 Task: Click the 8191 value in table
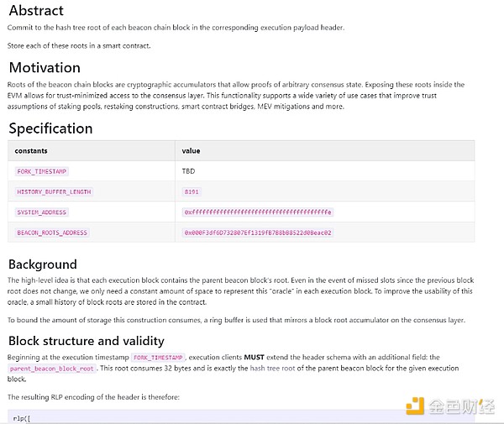point(192,191)
